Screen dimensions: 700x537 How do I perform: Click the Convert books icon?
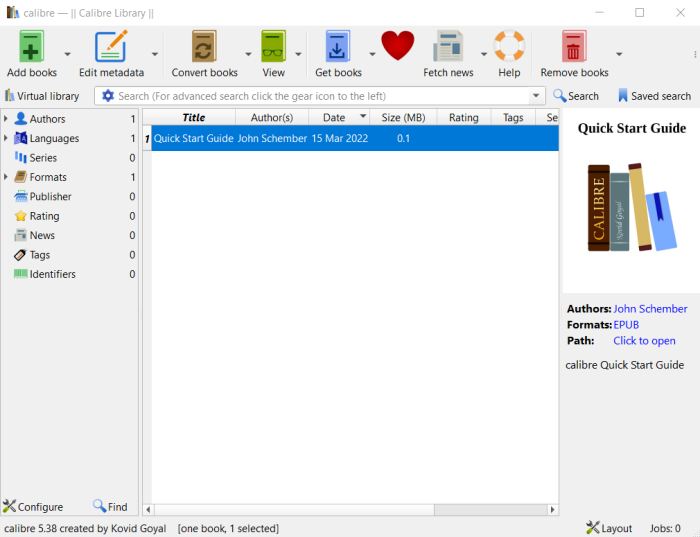tap(204, 46)
